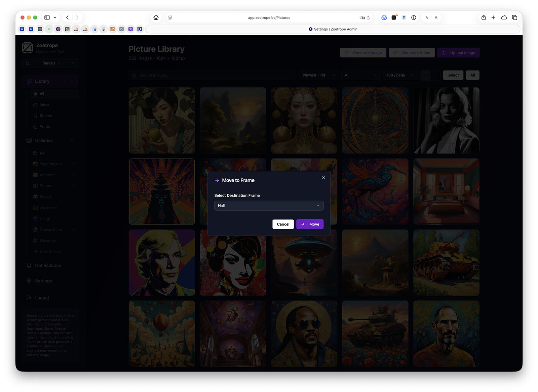Click the search magnifier in the search bar
This screenshot has height=392, width=538.
134,75
